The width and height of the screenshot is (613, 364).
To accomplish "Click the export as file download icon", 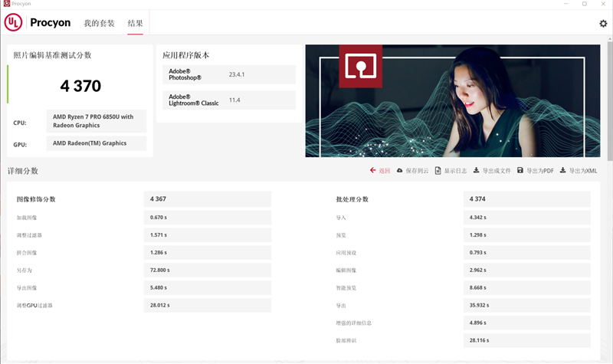I will click(x=476, y=170).
